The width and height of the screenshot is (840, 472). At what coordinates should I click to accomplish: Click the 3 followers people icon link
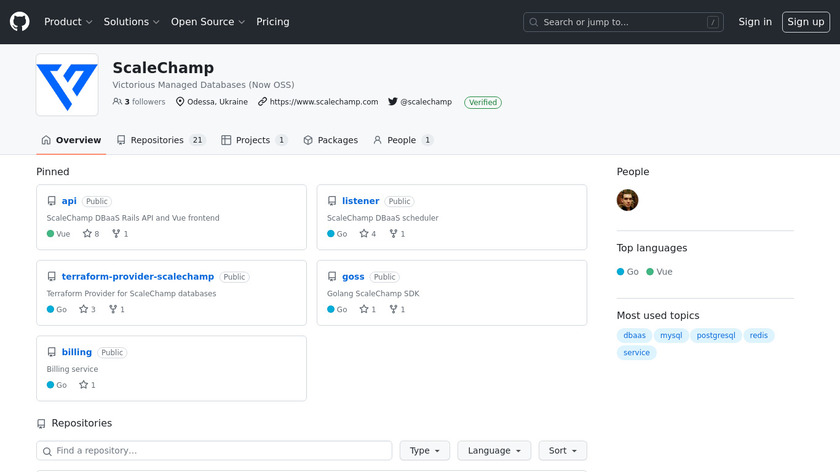click(118, 102)
